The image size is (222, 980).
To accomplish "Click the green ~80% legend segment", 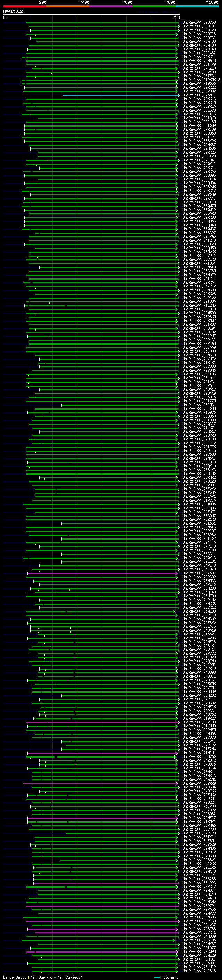I will pyautogui.click(x=154, y=6).
